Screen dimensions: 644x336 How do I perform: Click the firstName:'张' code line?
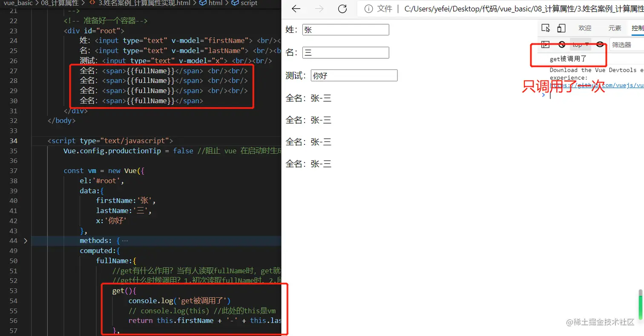[x=126, y=201]
